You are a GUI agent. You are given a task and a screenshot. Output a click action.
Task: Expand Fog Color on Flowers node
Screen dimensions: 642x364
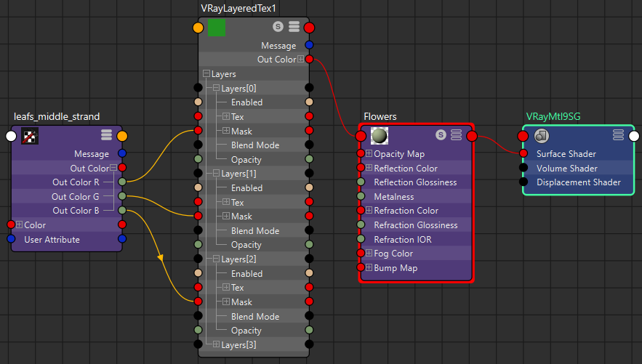369,253
